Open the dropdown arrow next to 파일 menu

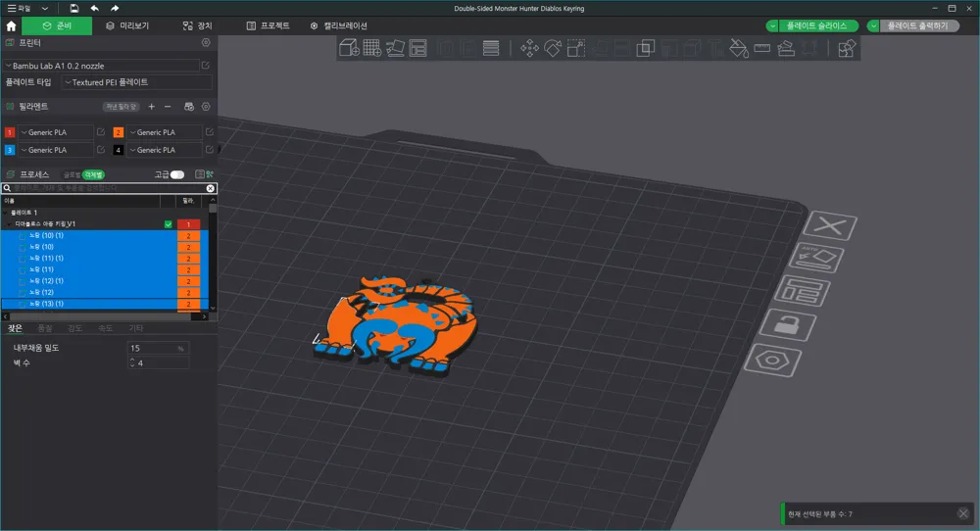tap(44, 8)
